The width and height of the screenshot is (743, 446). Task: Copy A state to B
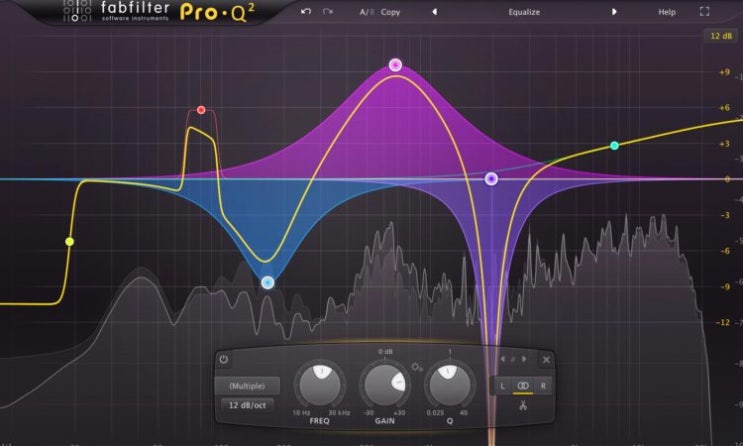point(390,12)
